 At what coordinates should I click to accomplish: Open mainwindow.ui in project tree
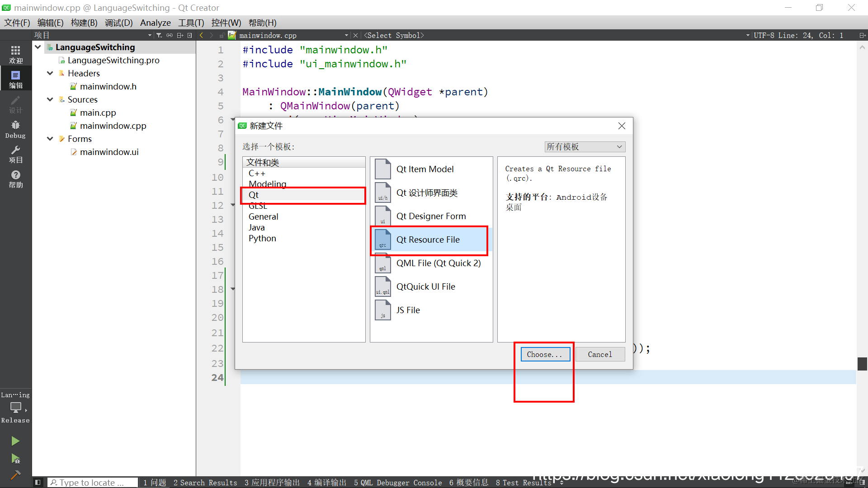109,152
